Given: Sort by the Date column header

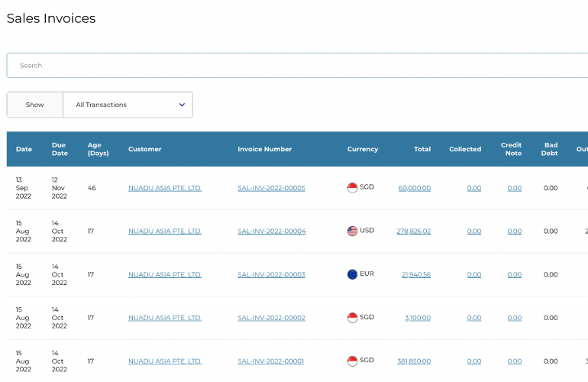Looking at the screenshot, I should 24,149.
